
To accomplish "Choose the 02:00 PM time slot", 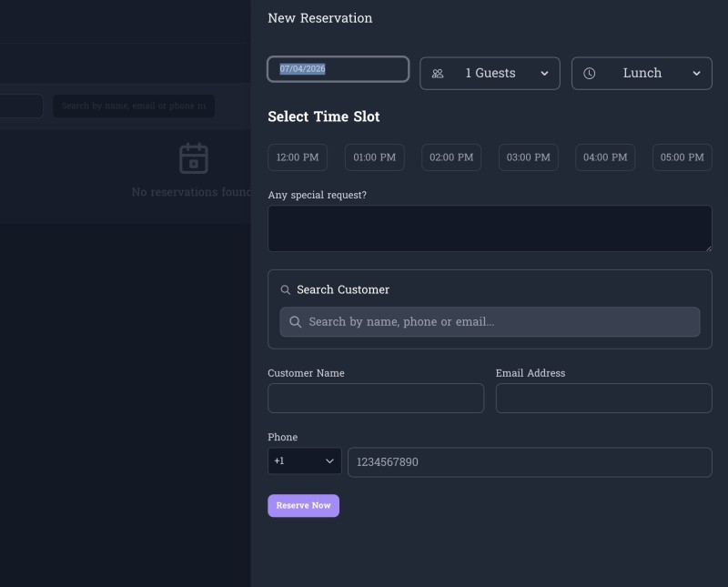I will pyautogui.click(x=451, y=157).
